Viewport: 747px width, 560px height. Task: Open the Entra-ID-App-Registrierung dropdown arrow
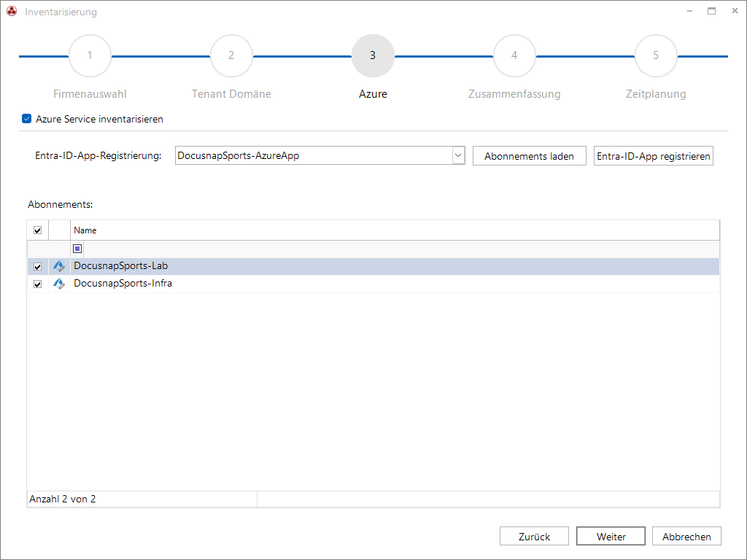(x=458, y=156)
